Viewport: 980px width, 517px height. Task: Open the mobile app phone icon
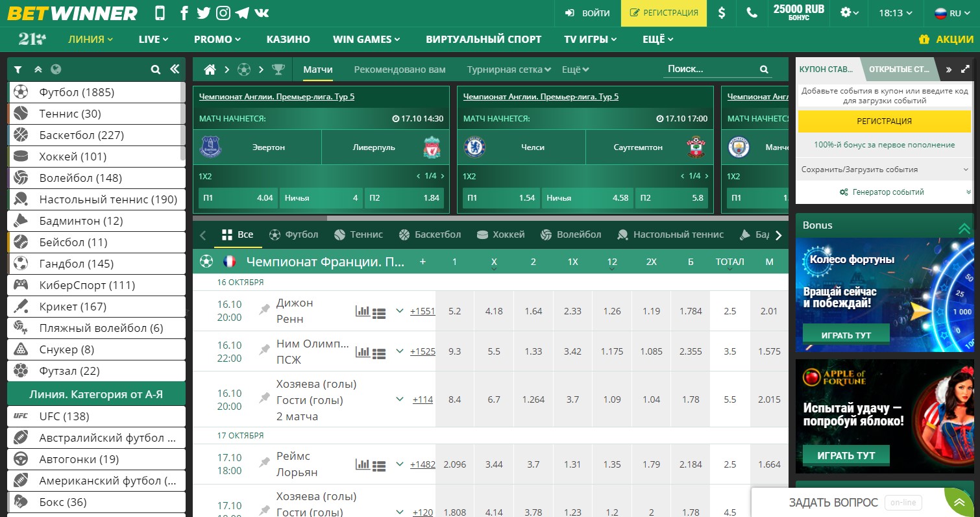[x=160, y=13]
